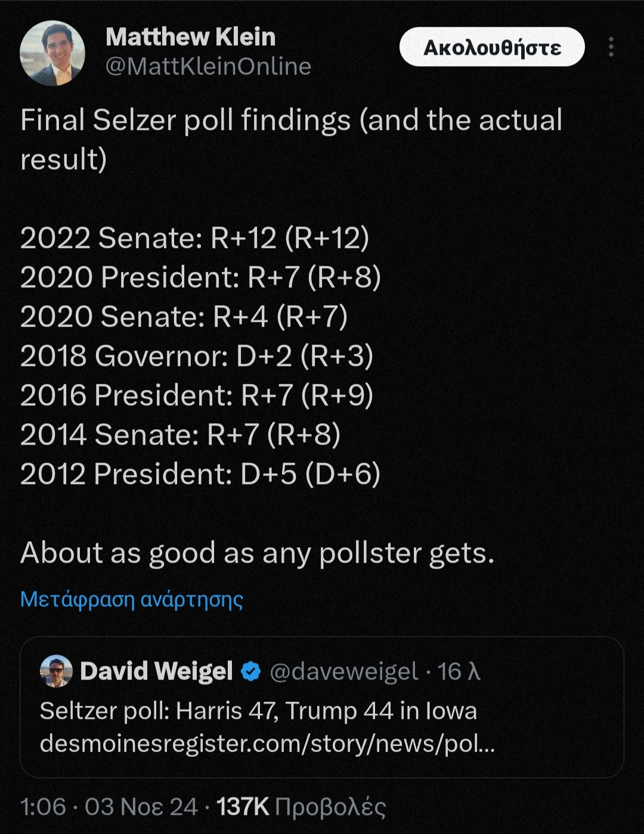Click the 1:06 · 03 Νοε 24 timestamp
The height and width of the screenshot is (834, 644).
pyautogui.click(x=109, y=807)
